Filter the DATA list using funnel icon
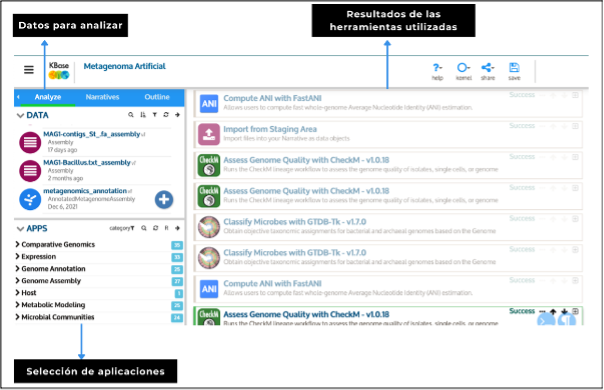The image size is (604, 390). click(x=154, y=115)
